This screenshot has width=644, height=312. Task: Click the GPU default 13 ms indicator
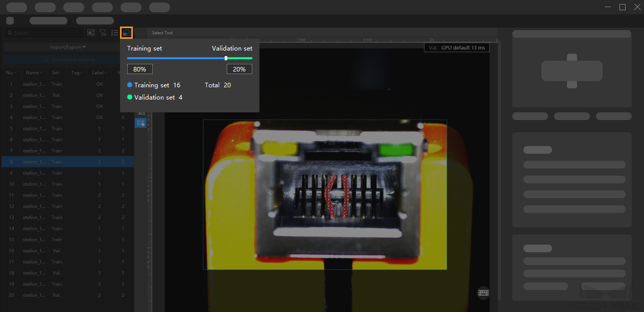pyautogui.click(x=457, y=47)
